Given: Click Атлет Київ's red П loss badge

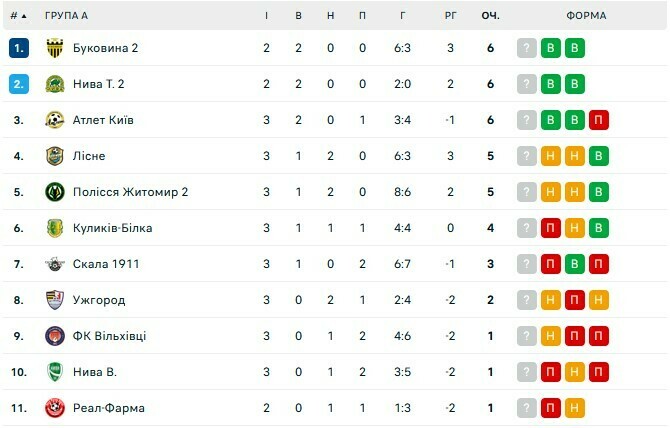Looking at the screenshot, I should pyautogui.click(x=599, y=120).
